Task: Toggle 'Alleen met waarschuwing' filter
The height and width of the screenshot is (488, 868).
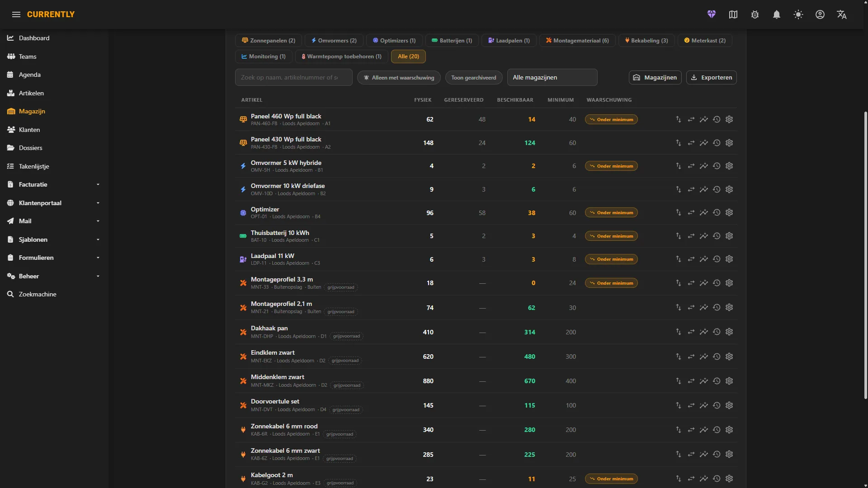Action: (399, 78)
